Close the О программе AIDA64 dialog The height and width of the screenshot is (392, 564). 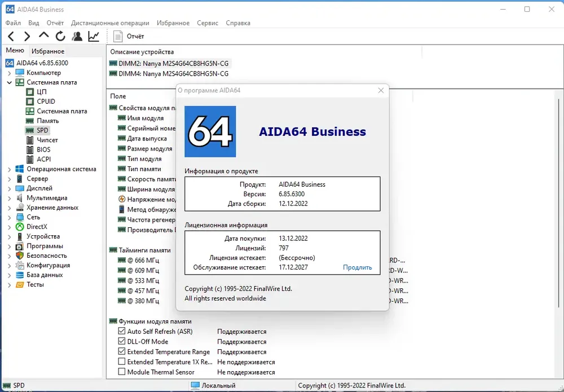click(x=381, y=90)
